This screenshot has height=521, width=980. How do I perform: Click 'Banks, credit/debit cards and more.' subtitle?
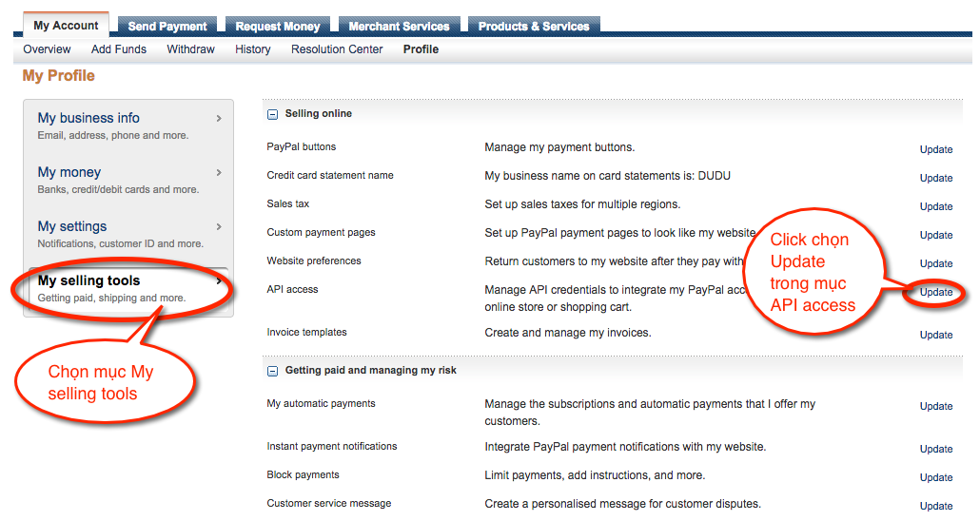118,190
